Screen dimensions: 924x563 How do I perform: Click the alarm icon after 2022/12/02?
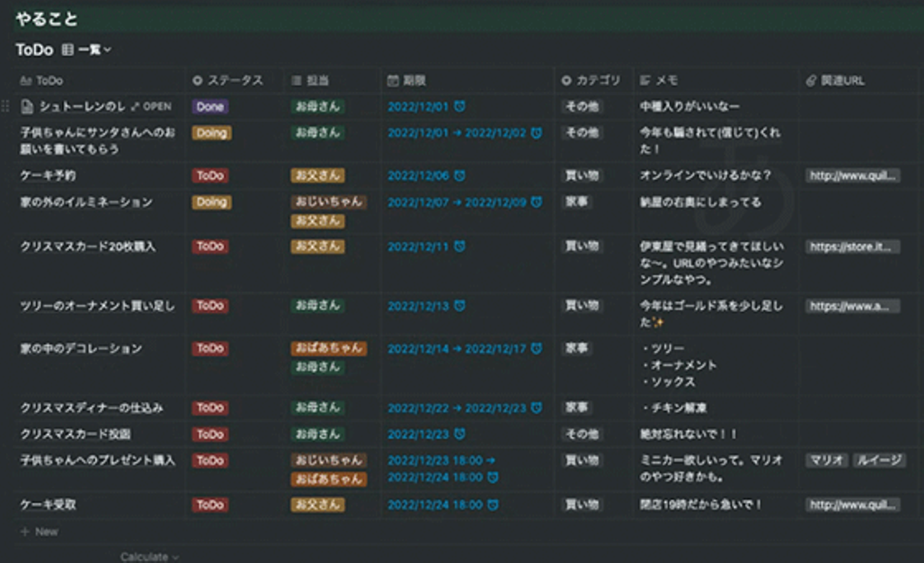(536, 133)
